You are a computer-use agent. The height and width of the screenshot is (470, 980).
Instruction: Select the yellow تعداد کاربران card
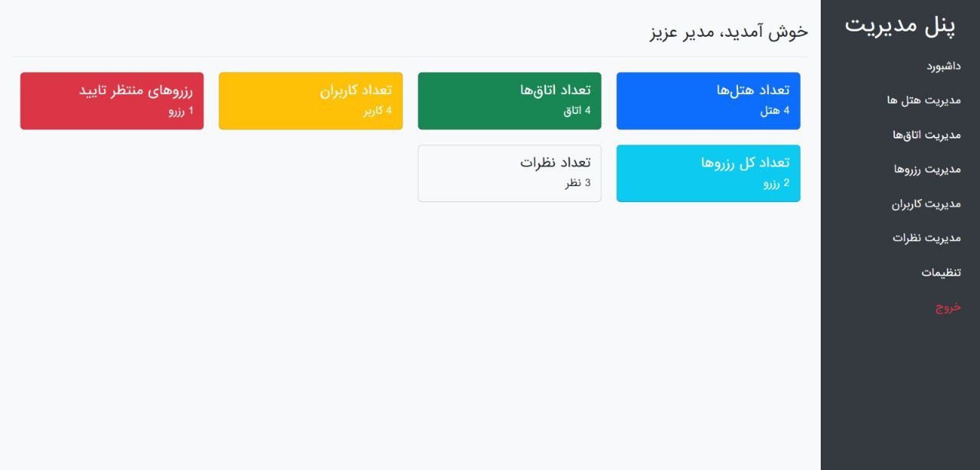click(311, 101)
